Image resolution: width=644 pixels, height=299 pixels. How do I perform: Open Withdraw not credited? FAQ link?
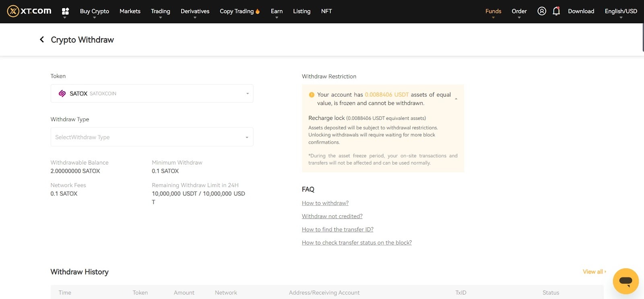[332, 217]
